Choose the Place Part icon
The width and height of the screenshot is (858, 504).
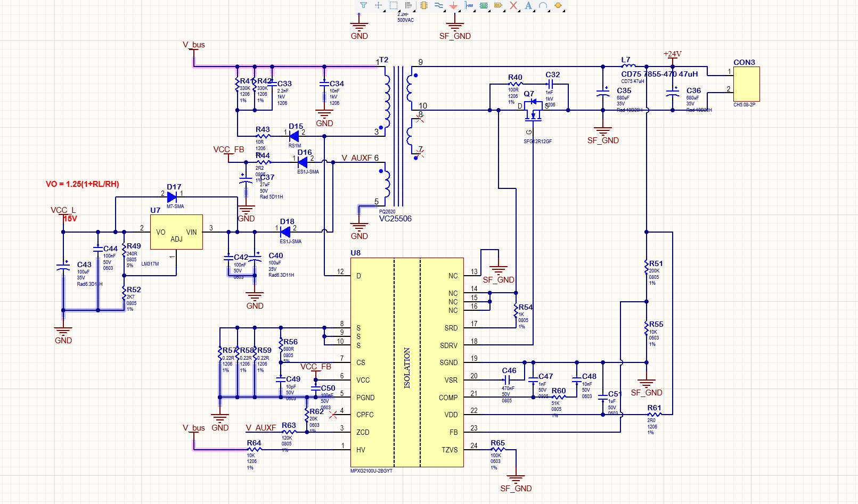pyautogui.click(x=424, y=5)
